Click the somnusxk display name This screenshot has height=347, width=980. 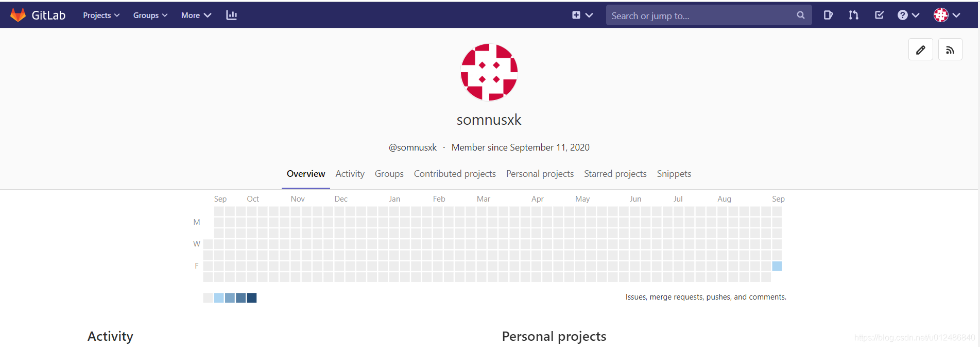click(x=489, y=120)
